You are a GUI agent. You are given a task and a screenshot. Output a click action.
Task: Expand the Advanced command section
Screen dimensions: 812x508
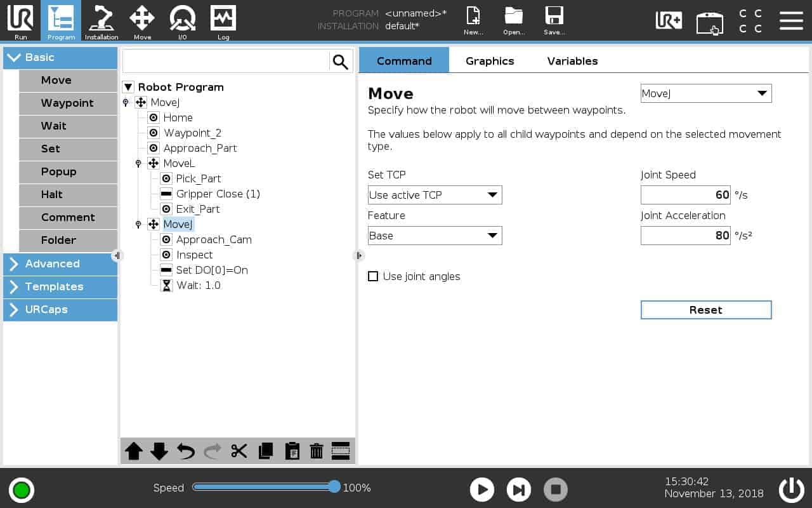pyautogui.click(x=60, y=264)
